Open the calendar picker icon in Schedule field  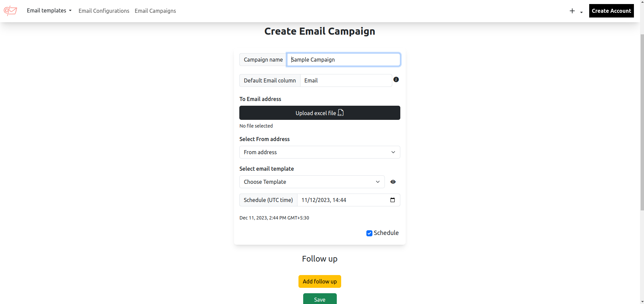(x=392, y=200)
